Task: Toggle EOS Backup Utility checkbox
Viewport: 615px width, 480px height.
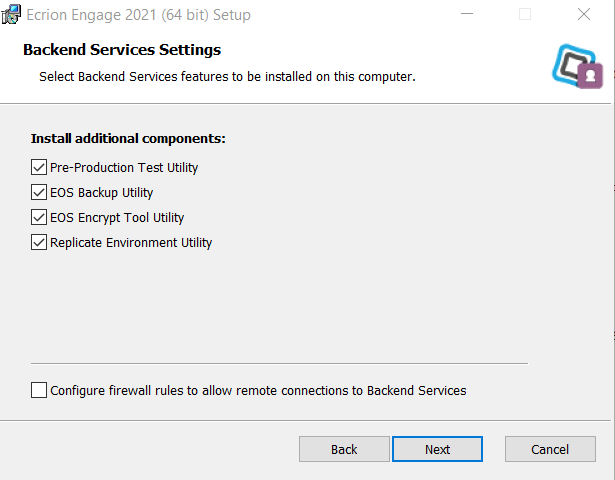Action: [39, 193]
